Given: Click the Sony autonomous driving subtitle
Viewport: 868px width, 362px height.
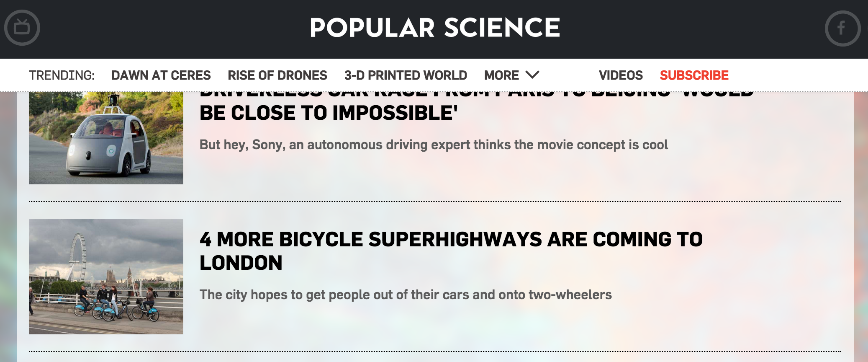Looking at the screenshot, I should point(434,145).
